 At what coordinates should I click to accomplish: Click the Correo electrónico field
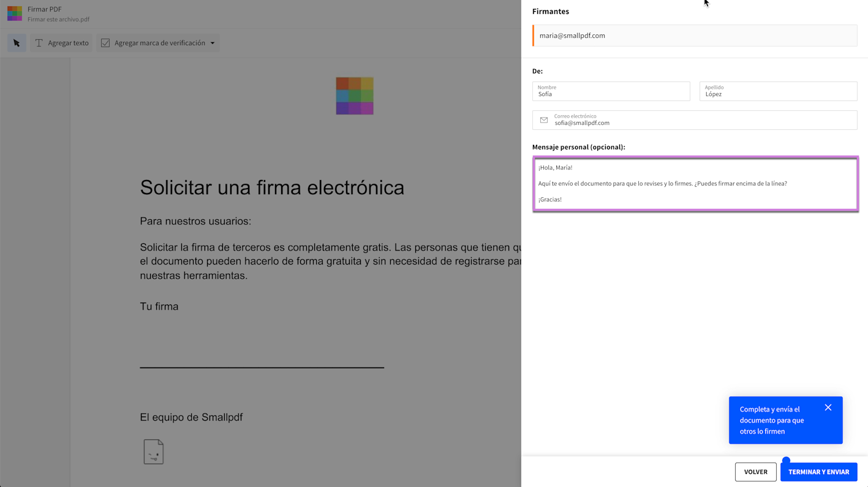695,120
